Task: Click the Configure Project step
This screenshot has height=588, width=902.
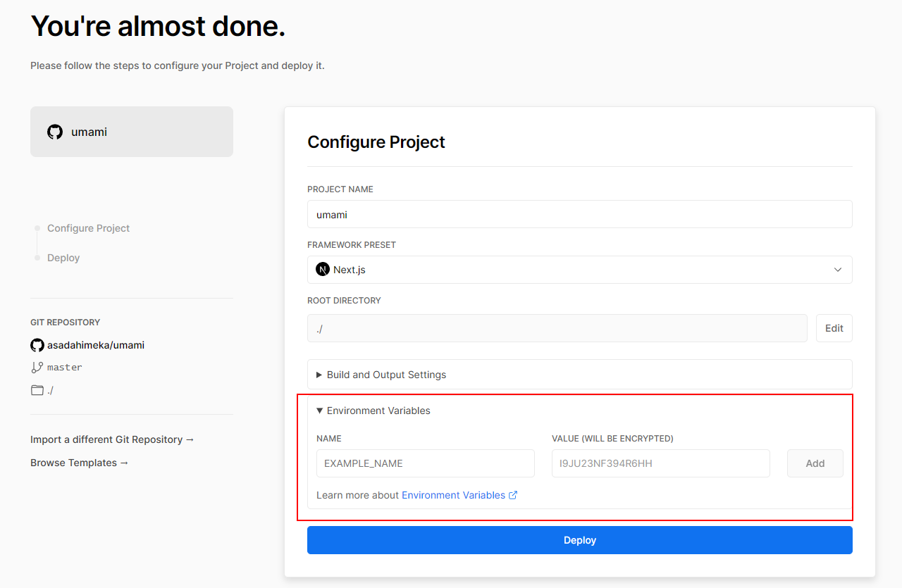Action: pyautogui.click(x=89, y=228)
